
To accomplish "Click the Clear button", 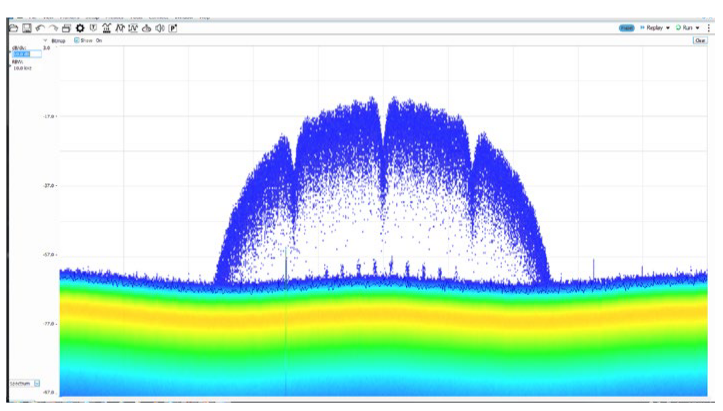I will click(x=699, y=40).
